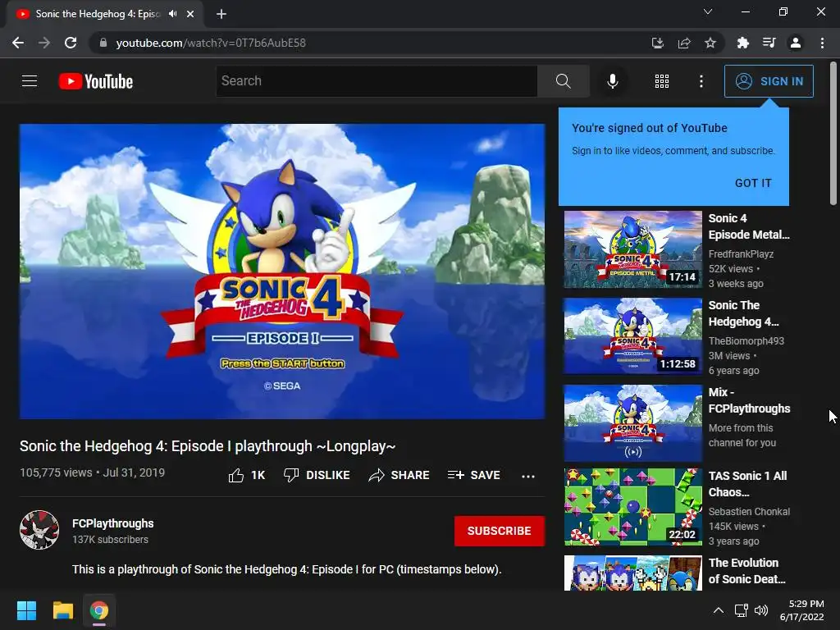Open the FCPlaythroughs channel name link
Screen dimensions: 840x630
click(x=113, y=523)
